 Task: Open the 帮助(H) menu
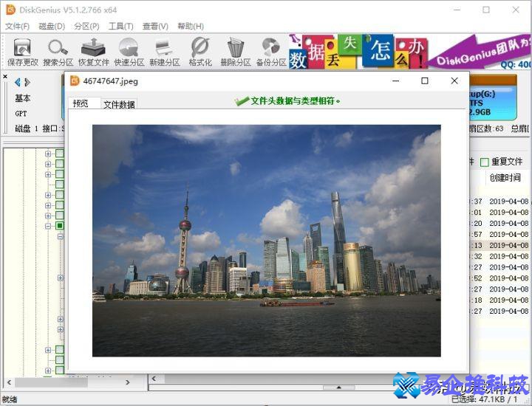(x=191, y=26)
